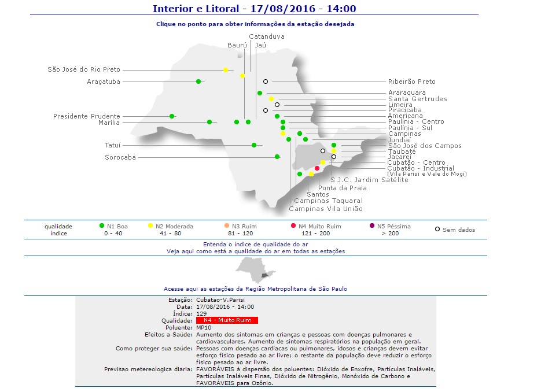The width and height of the screenshot is (552, 392).
Task: Click the '(Vila Parisi e Vale do Mogi)' label
Action: 427,174
